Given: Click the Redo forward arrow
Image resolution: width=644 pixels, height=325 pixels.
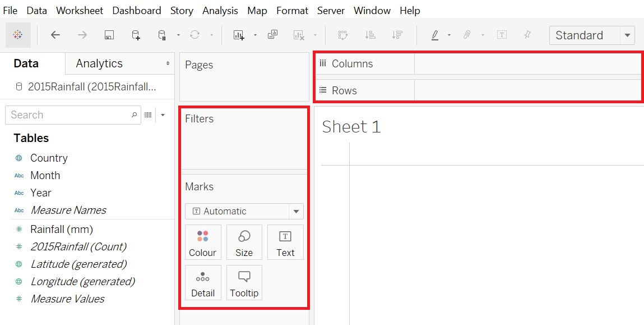Looking at the screenshot, I should coord(82,35).
